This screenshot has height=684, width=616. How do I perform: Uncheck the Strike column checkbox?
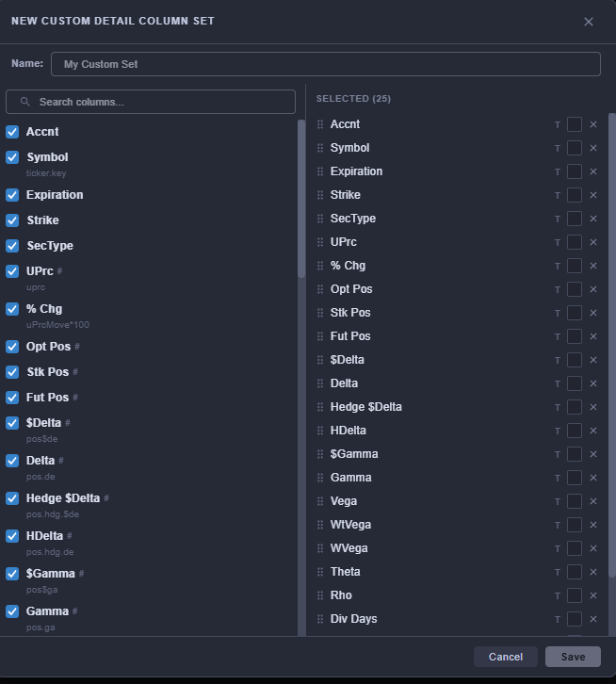point(12,220)
